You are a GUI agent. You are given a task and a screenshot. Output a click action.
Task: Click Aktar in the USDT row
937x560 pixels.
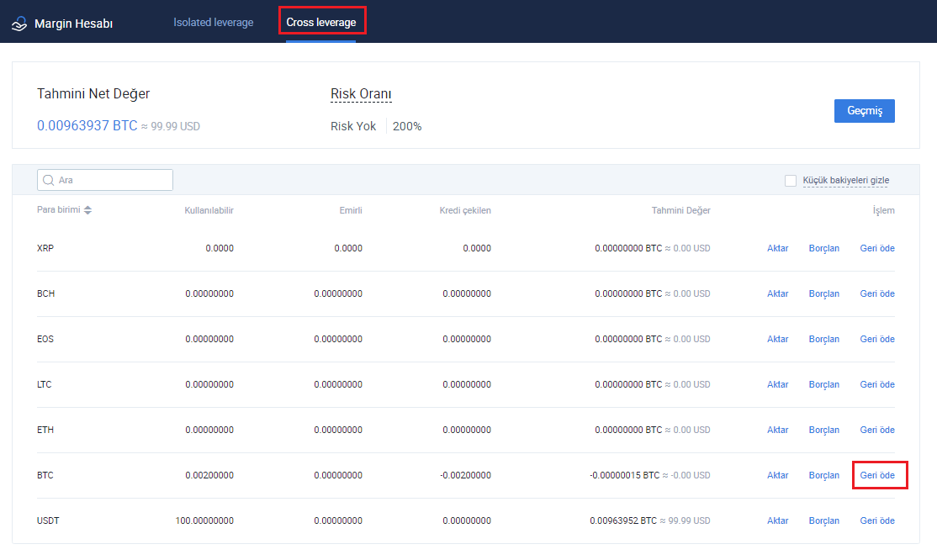pos(777,520)
